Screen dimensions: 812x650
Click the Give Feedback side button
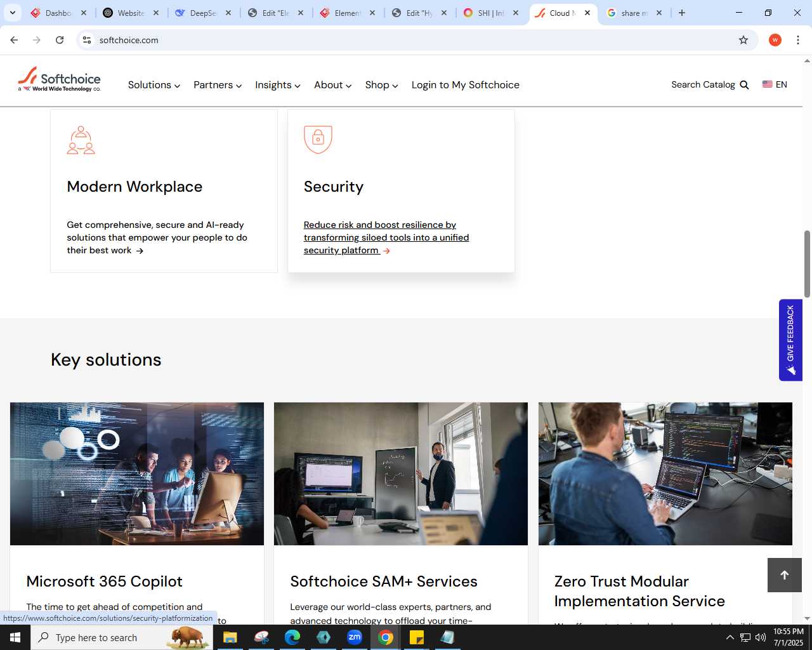click(790, 340)
